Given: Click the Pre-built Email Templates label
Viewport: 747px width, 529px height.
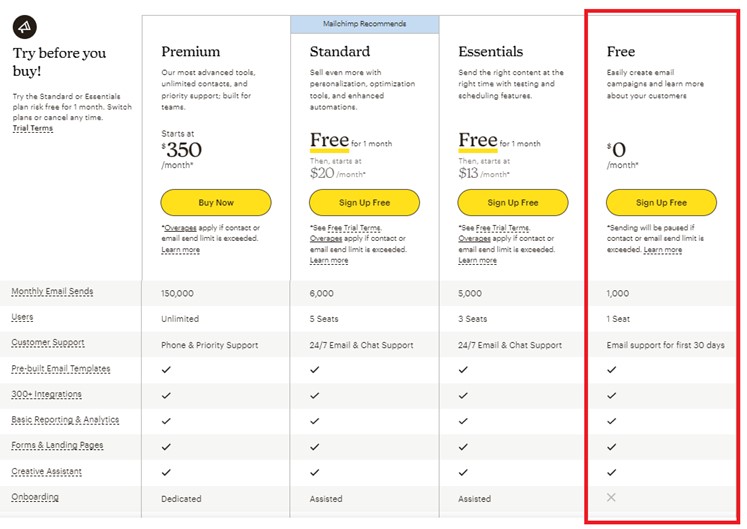Looking at the screenshot, I should pyautogui.click(x=60, y=369).
